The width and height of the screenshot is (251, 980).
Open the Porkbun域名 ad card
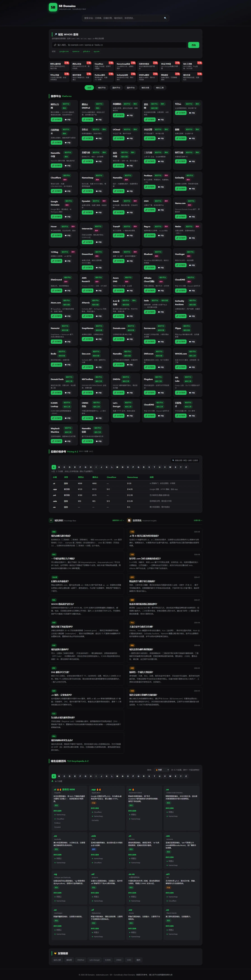coord(104,77)
